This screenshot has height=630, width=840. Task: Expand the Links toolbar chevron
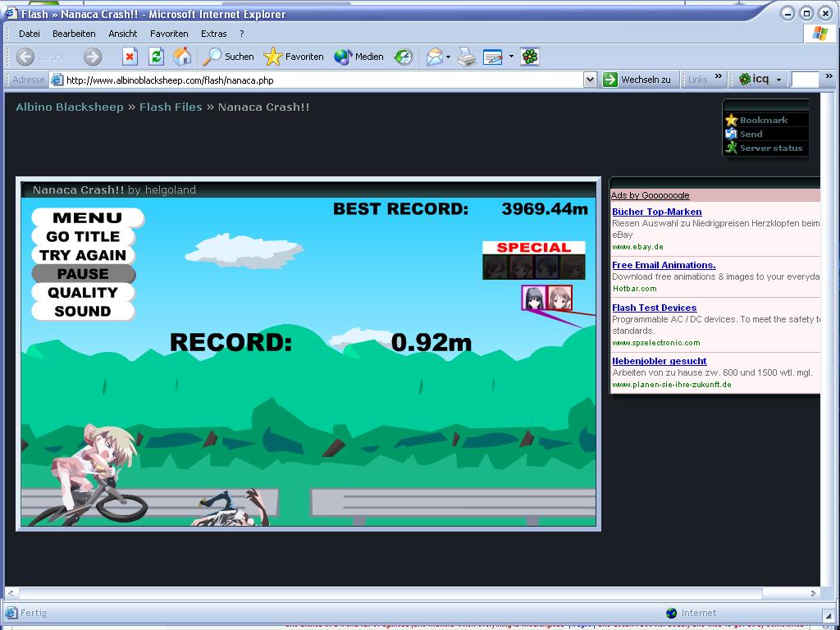coord(719,76)
